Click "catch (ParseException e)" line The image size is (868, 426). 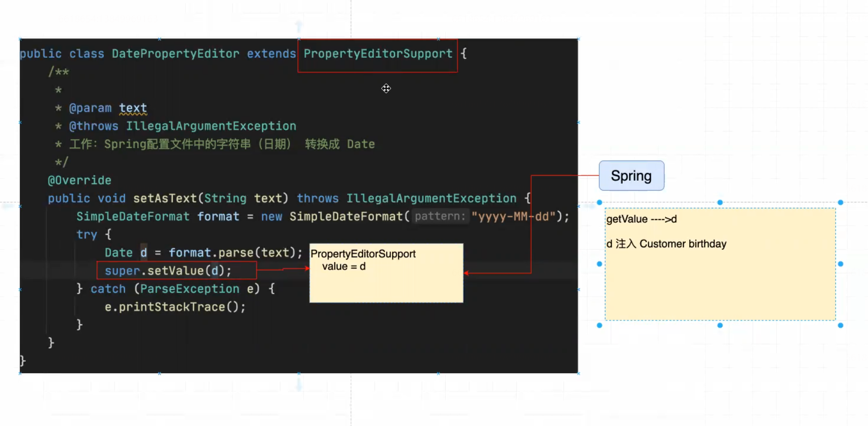tap(175, 289)
